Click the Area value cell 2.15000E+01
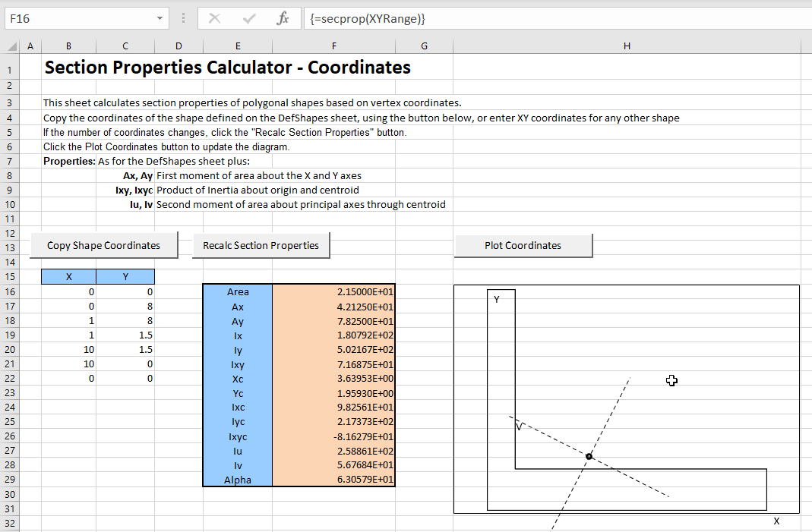Screen dimensions: 812x532 333,292
